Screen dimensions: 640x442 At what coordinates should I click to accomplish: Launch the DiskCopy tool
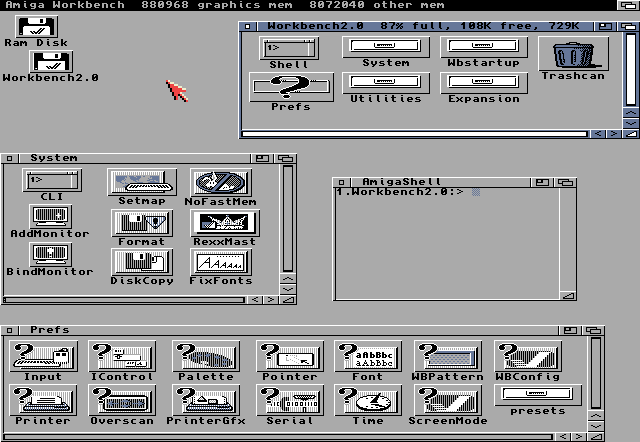tap(141, 263)
